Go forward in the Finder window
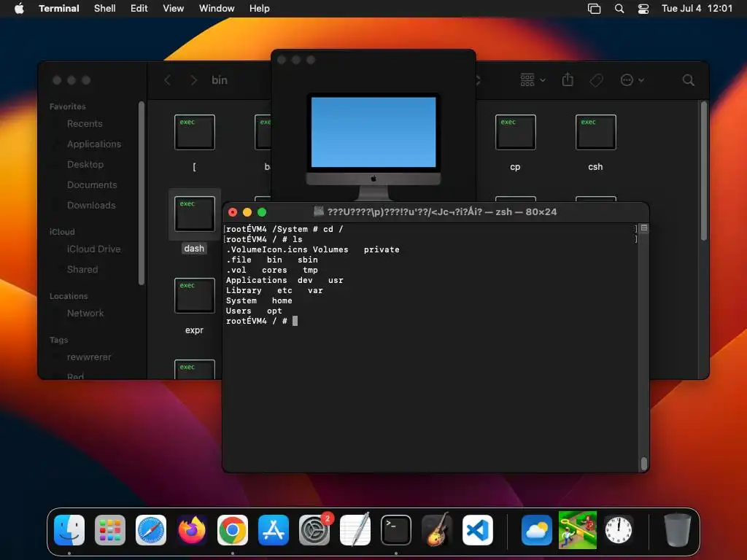The height and width of the screenshot is (560, 747). pos(193,80)
